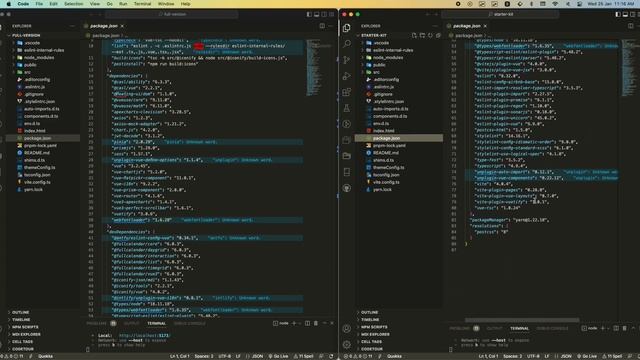
Task: Close package.json tab in full-version window
Action: pos(122,26)
